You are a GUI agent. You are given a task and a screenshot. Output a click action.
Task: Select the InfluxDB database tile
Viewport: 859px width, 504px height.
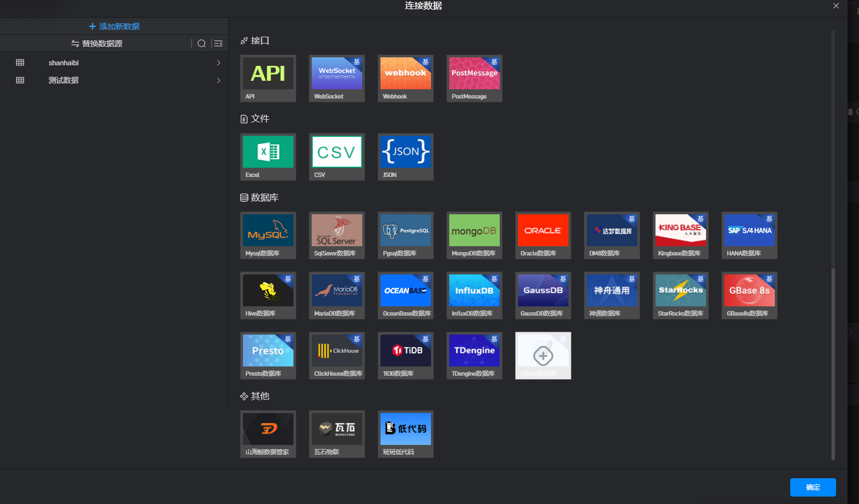click(x=474, y=296)
